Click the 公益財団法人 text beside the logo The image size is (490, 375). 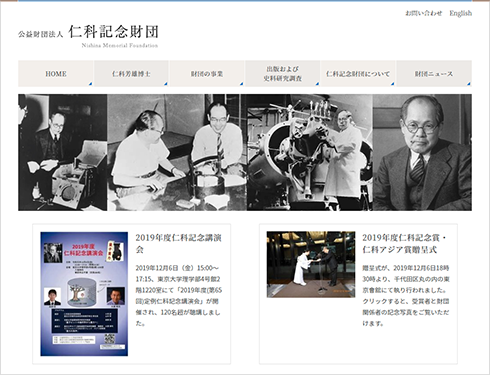point(40,34)
